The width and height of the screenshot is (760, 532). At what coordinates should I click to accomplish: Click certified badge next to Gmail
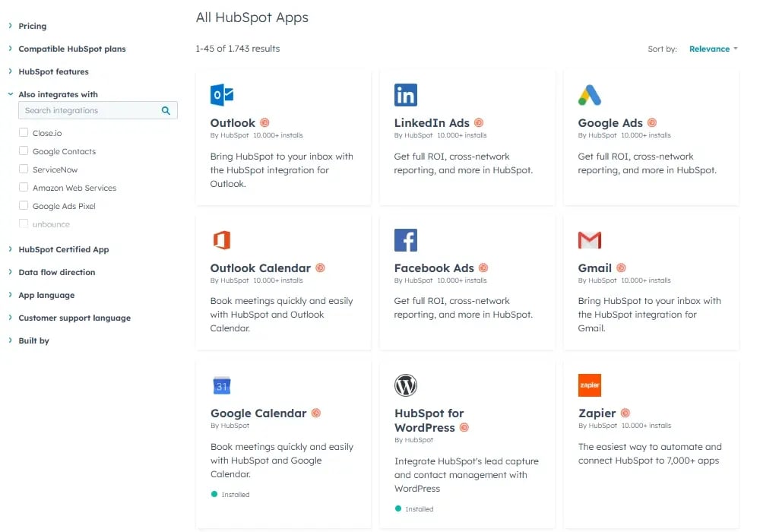pos(621,268)
